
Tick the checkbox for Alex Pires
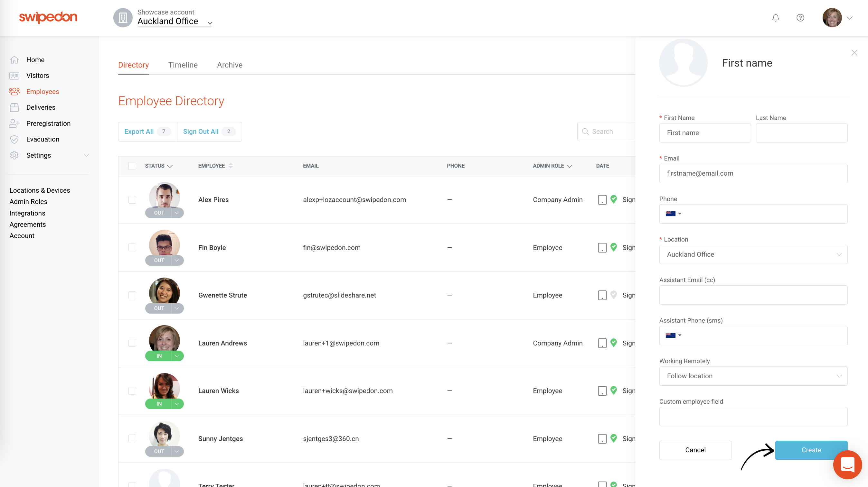tap(132, 200)
